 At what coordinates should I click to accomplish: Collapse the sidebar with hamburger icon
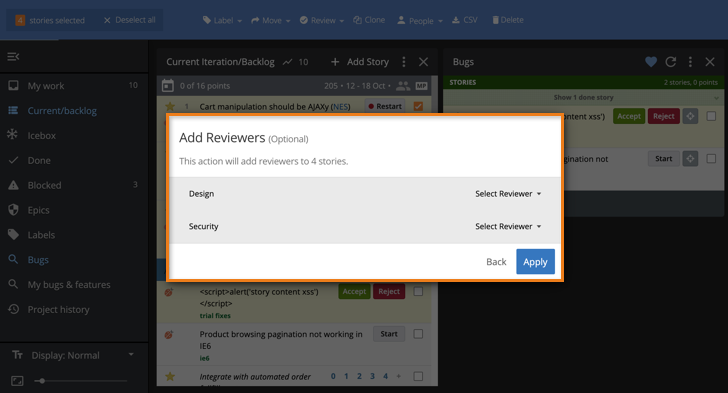coord(13,57)
